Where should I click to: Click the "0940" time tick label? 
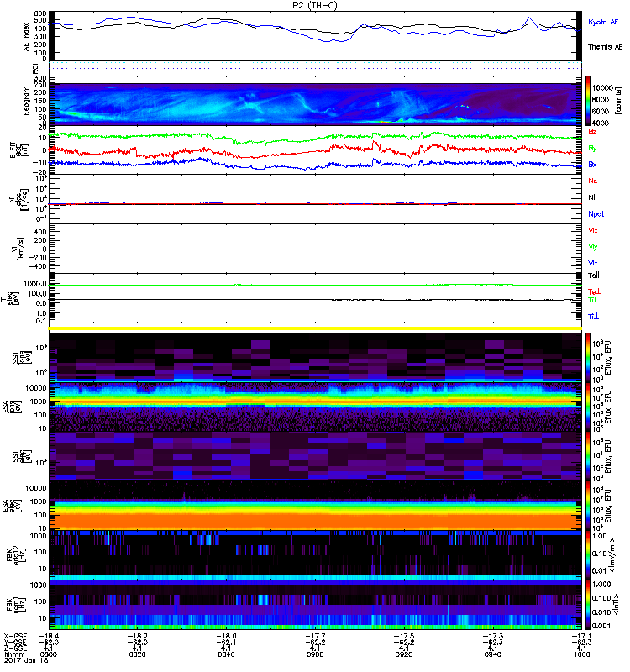(x=492, y=654)
